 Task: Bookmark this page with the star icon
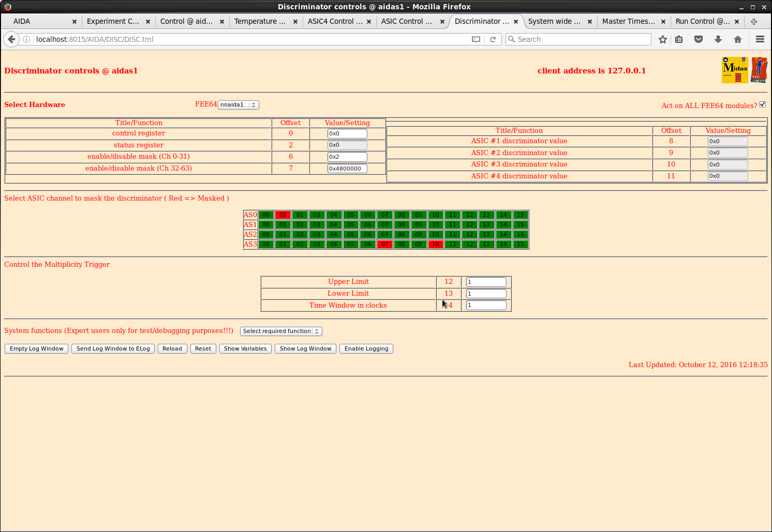[x=662, y=39]
